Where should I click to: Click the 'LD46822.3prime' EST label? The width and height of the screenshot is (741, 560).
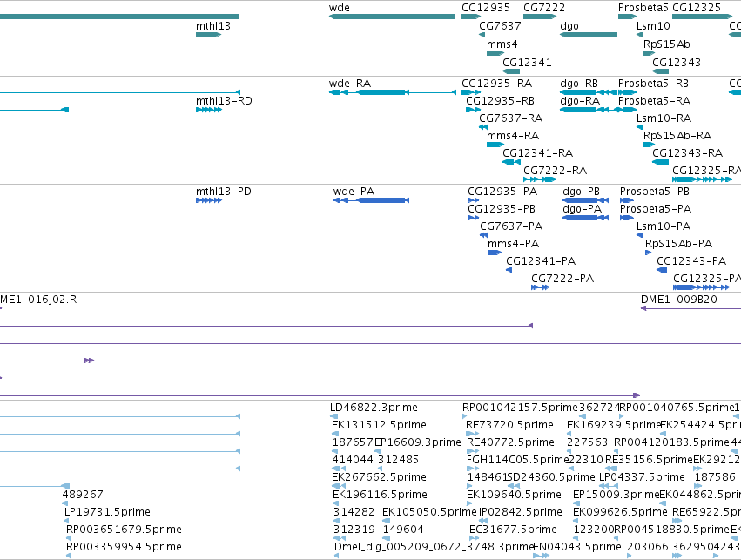(x=374, y=408)
